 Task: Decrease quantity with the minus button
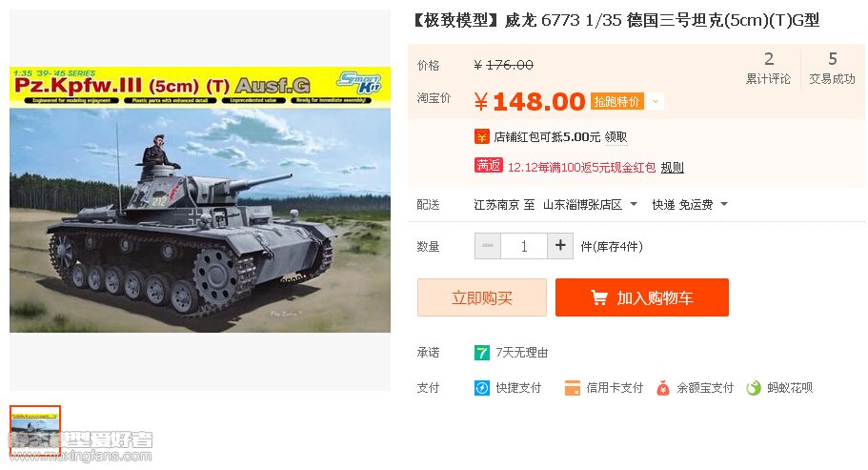tap(488, 245)
